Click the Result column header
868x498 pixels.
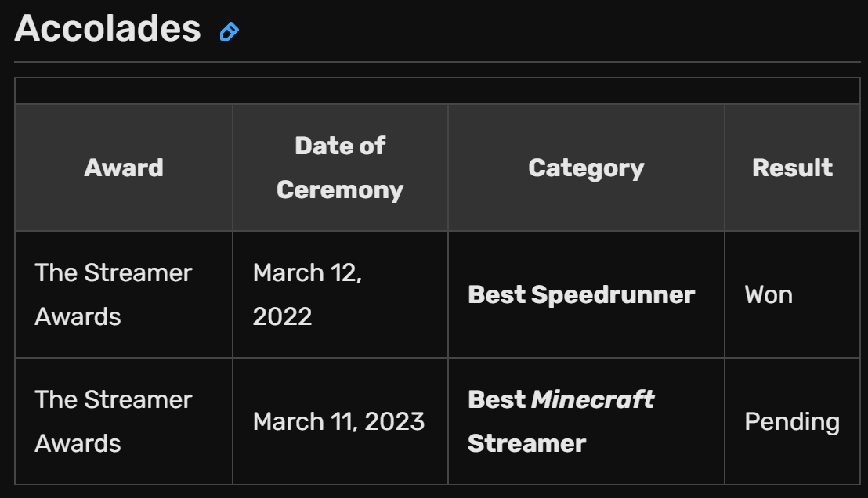click(792, 168)
